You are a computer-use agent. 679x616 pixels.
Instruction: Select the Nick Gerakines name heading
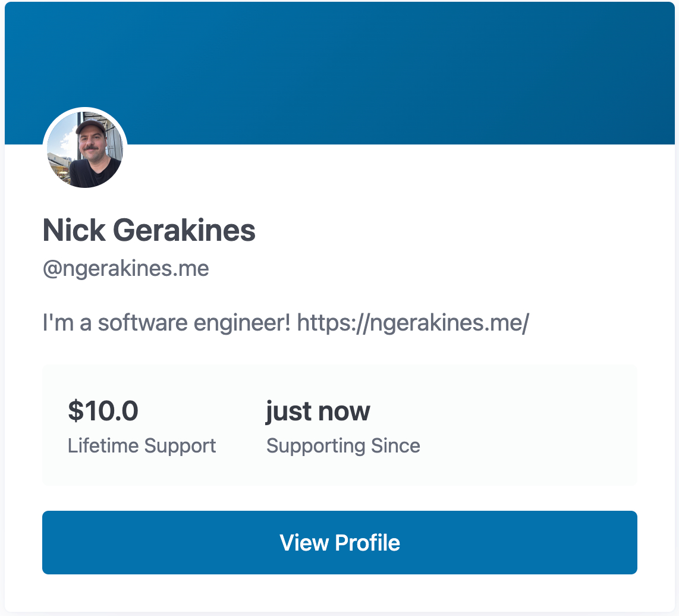149,231
